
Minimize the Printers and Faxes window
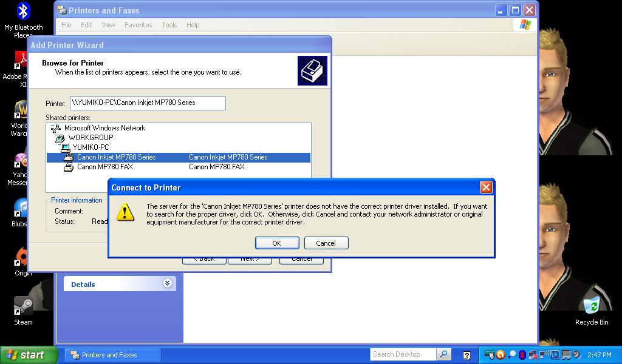pyautogui.click(x=501, y=10)
